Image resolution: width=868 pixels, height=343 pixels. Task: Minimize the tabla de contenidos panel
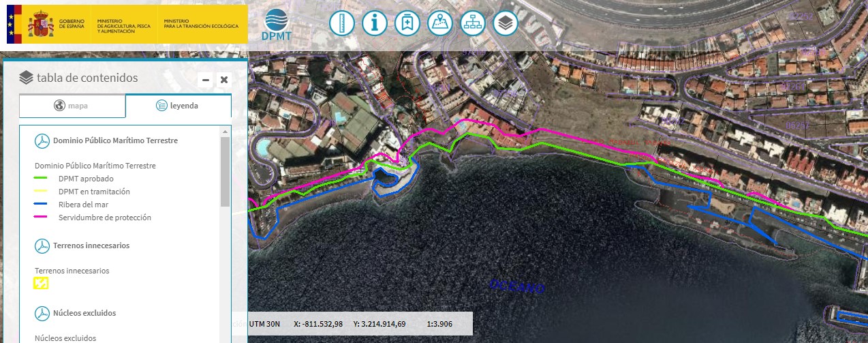click(206, 80)
